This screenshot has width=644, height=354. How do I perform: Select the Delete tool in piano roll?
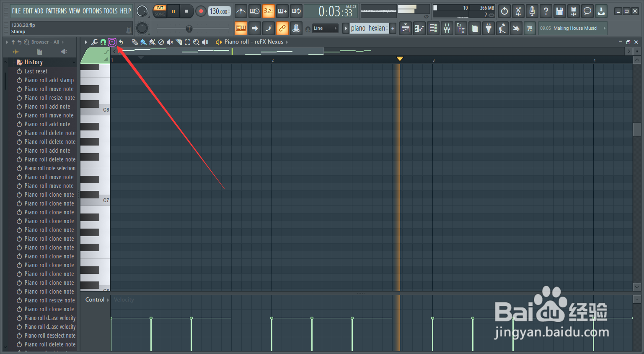click(x=161, y=42)
